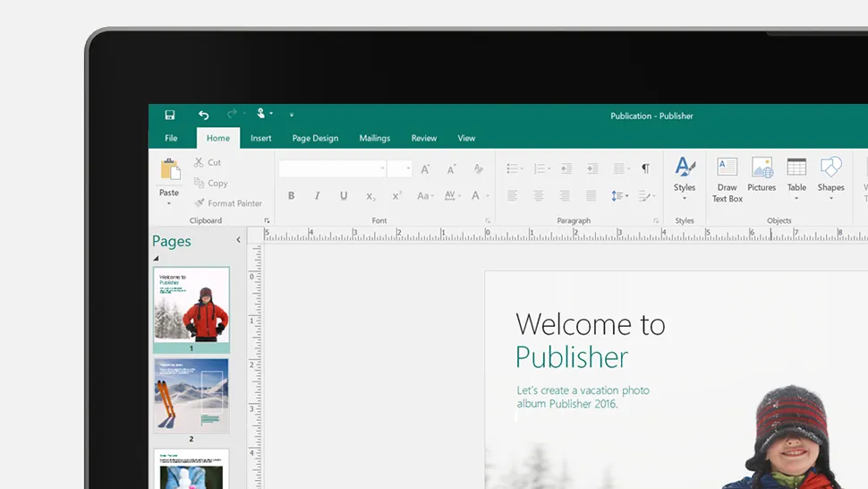This screenshot has width=868, height=489.
Task: Open the File menu
Action: click(x=171, y=138)
